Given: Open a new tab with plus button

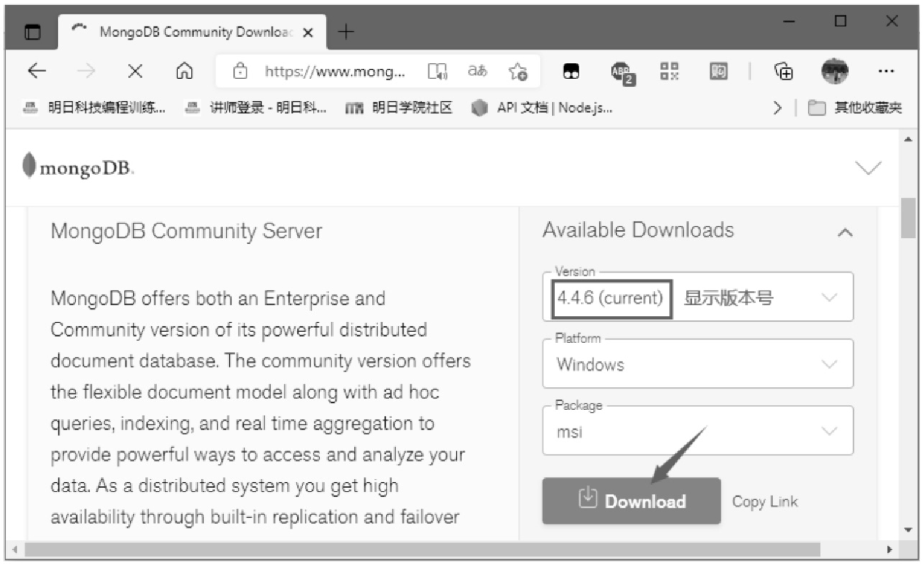Looking at the screenshot, I should tap(346, 31).
